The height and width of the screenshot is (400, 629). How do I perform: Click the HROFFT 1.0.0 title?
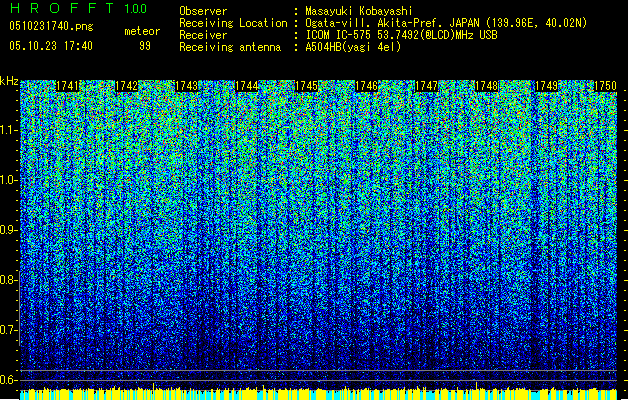(78, 8)
